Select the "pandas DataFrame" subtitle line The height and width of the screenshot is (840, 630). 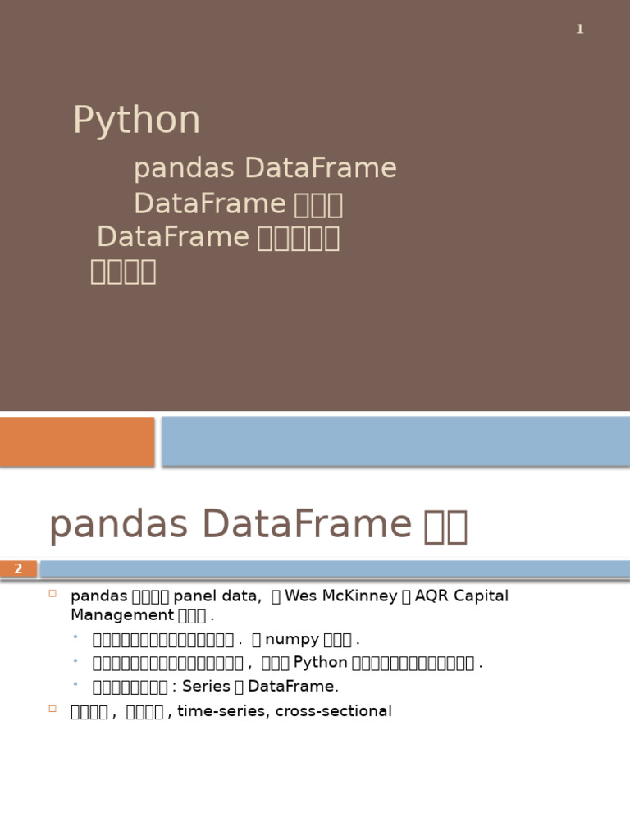pos(264,169)
